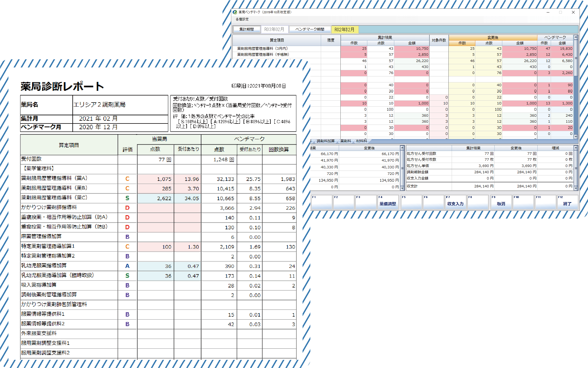This screenshot has height=368, width=588.
Task: Click down arrow of lower-left amounts panel scrollbar
Action: [x=402, y=188]
